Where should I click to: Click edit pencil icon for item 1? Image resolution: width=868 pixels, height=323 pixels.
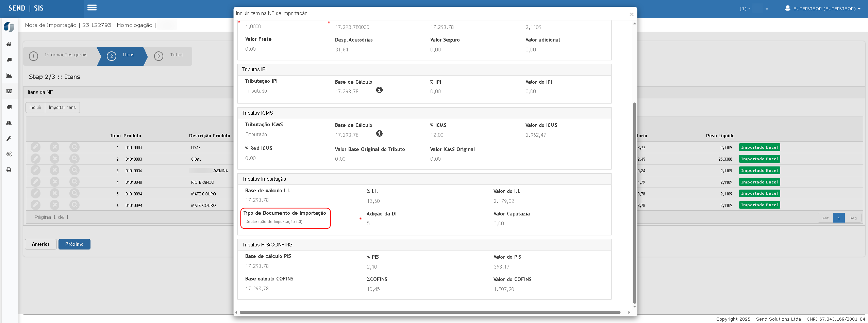(35, 147)
